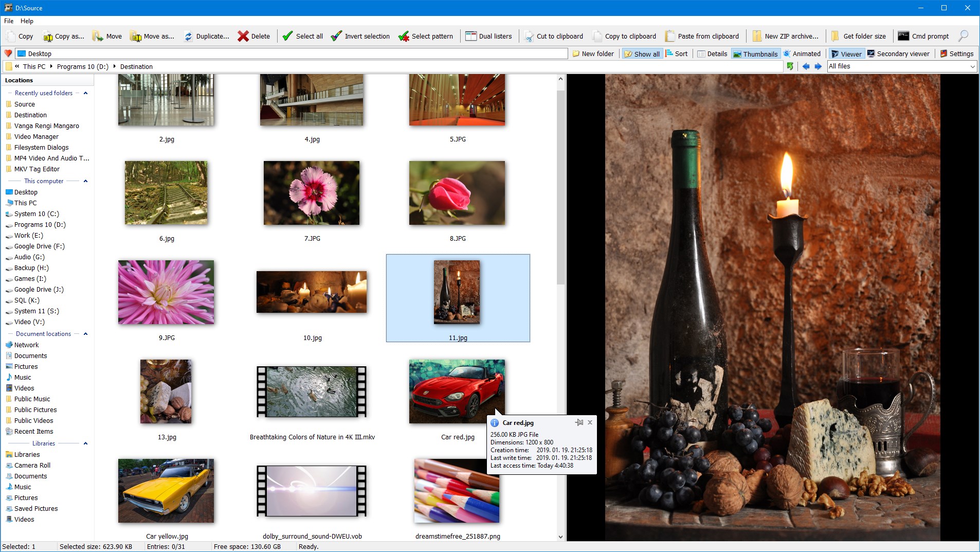
Task: Click the file list scroll up arrow
Action: pos(560,79)
